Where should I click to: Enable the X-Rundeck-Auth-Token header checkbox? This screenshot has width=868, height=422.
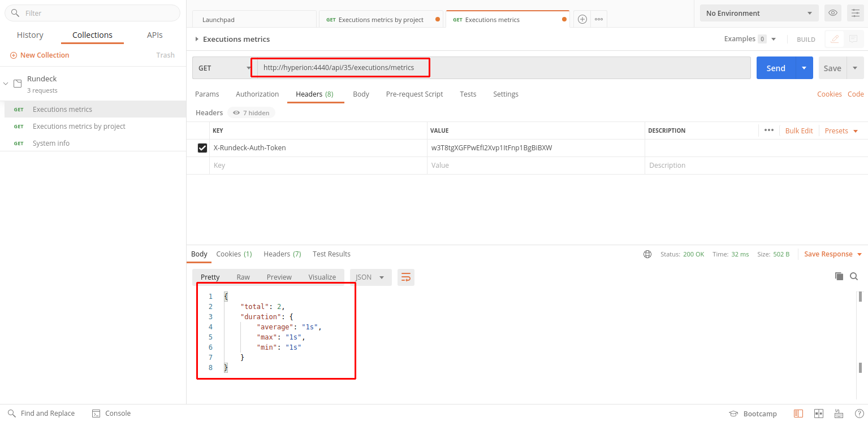pos(202,148)
